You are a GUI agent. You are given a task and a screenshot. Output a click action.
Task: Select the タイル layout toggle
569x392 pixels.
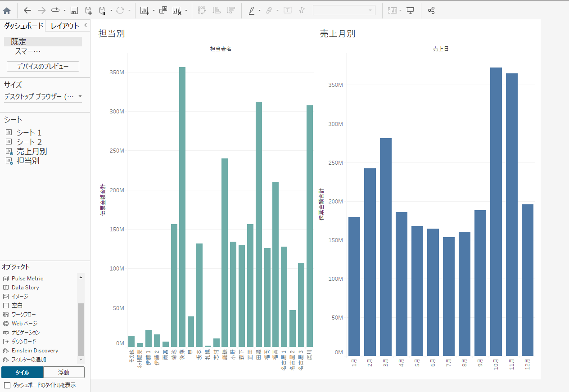(x=23, y=372)
